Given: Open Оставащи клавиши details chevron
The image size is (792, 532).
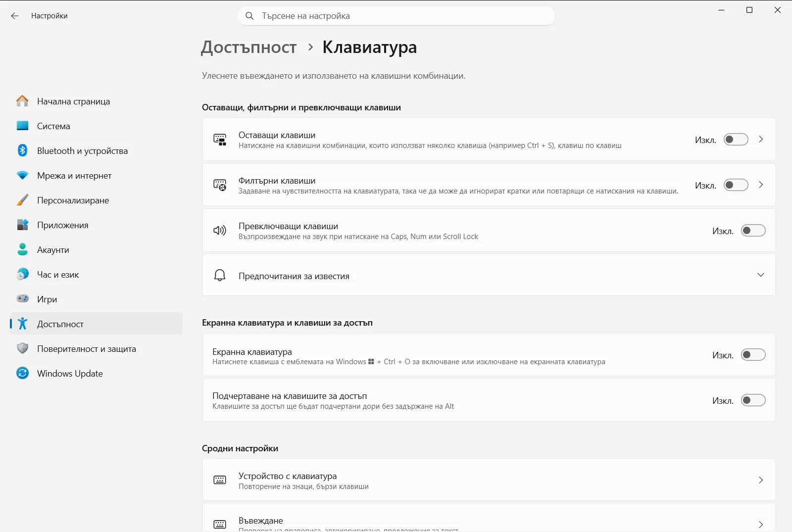Looking at the screenshot, I should [761, 140].
